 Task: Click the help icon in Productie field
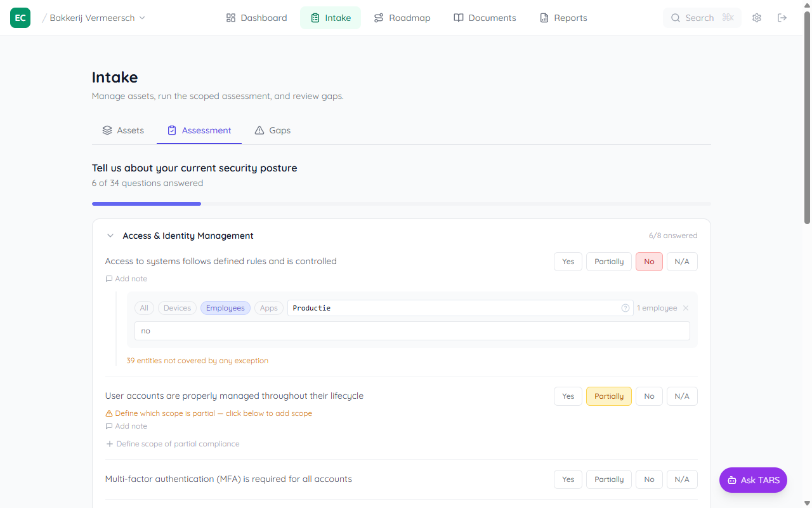tap(625, 308)
